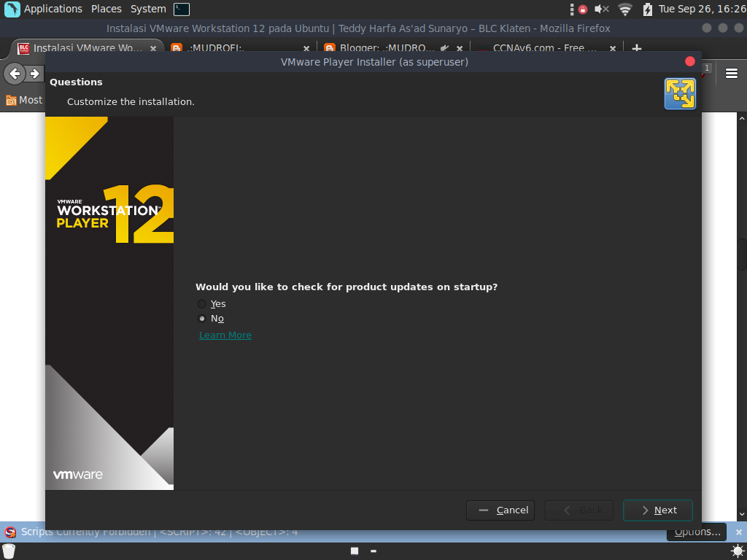Click the tray dots handle icon

[x=572, y=9]
